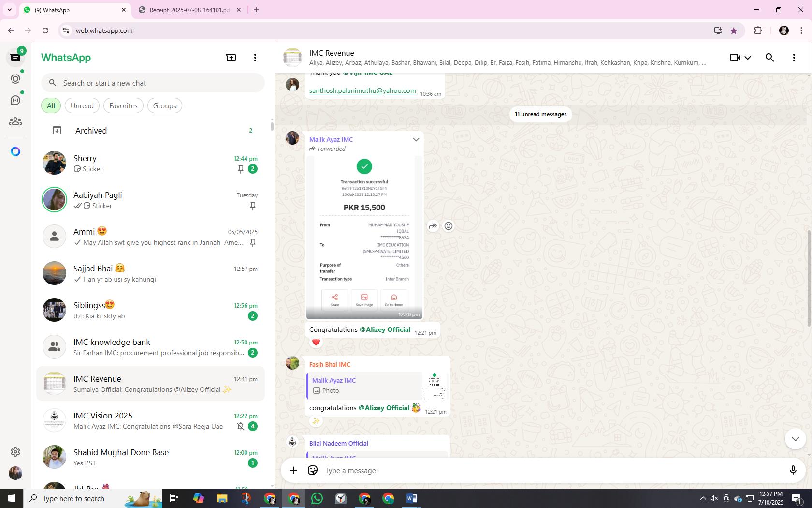This screenshot has width=812, height=508.
Task: Jump to latest messages with down arrow
Action: (796, 439)
